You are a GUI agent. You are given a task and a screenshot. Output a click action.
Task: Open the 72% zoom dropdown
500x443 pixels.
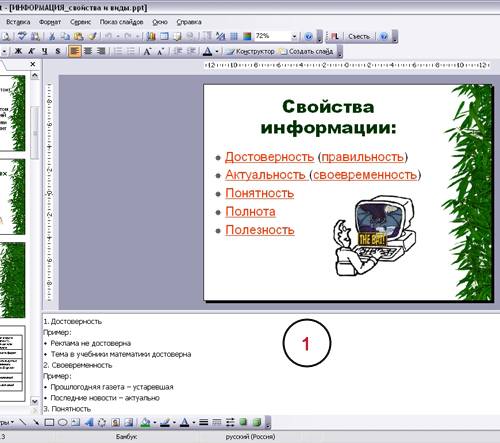point(294,36)
